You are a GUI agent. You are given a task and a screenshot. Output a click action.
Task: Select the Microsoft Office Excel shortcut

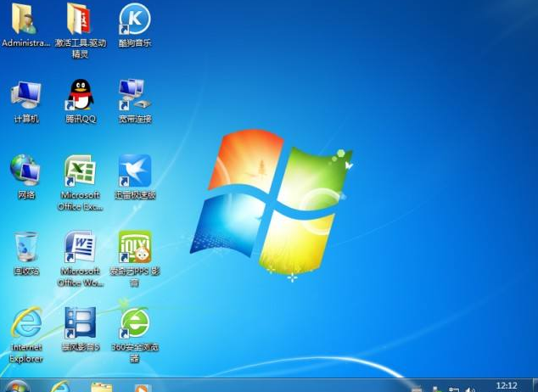click(80, 172)
